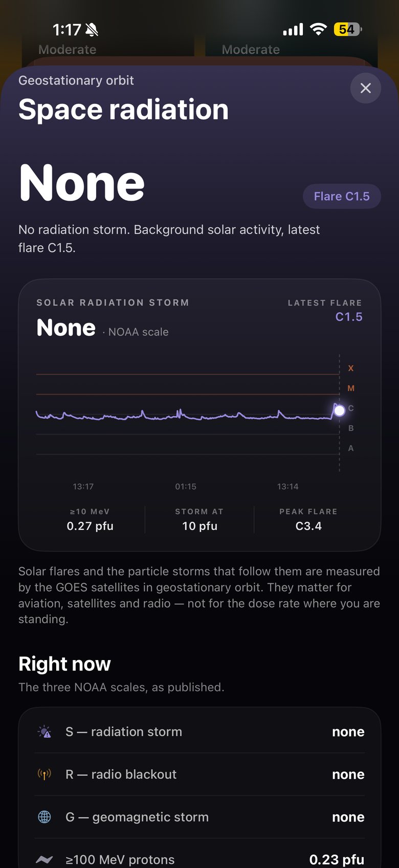This screenshot has height=868, width=399.
Task: Tap the Flare C1.5 badge
Action: [x=342, y=196]
